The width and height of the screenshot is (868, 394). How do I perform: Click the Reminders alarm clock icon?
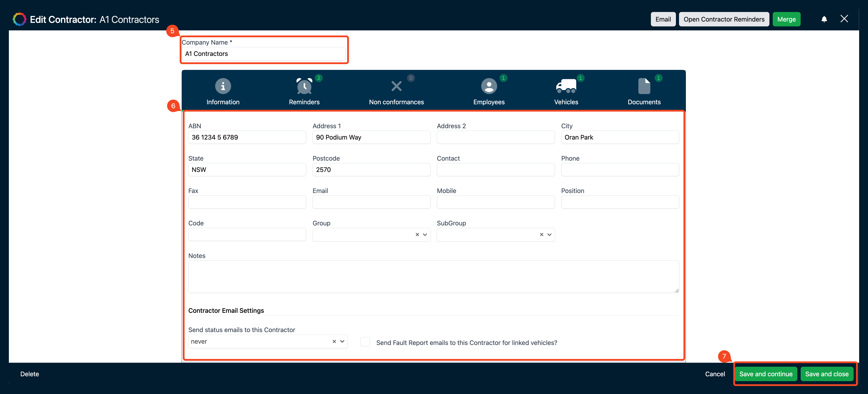(304, 86)
